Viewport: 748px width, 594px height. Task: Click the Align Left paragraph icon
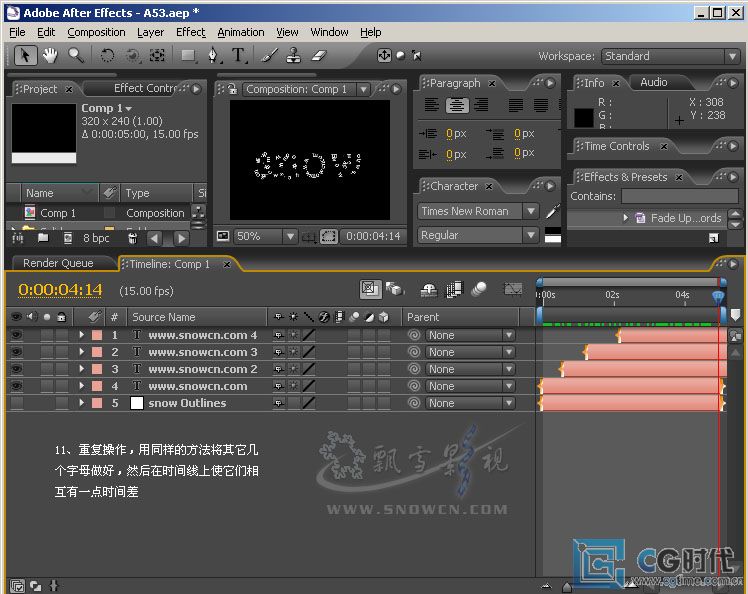(432, 104)
